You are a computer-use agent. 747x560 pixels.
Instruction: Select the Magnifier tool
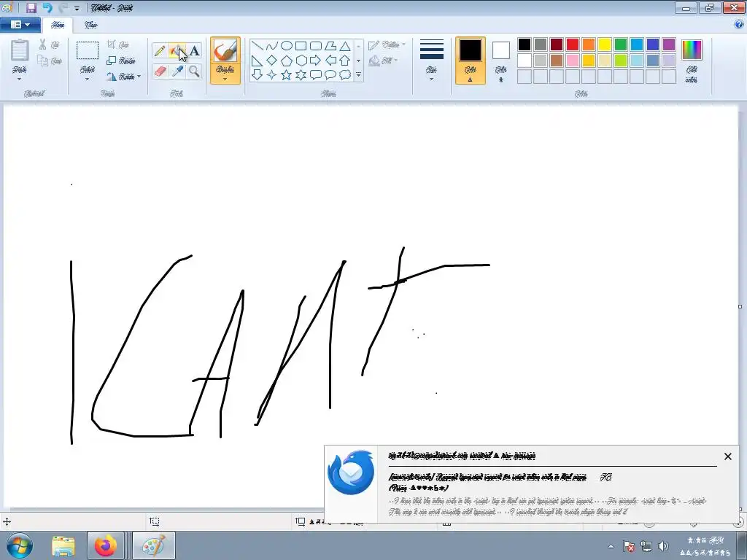(194, 71)
